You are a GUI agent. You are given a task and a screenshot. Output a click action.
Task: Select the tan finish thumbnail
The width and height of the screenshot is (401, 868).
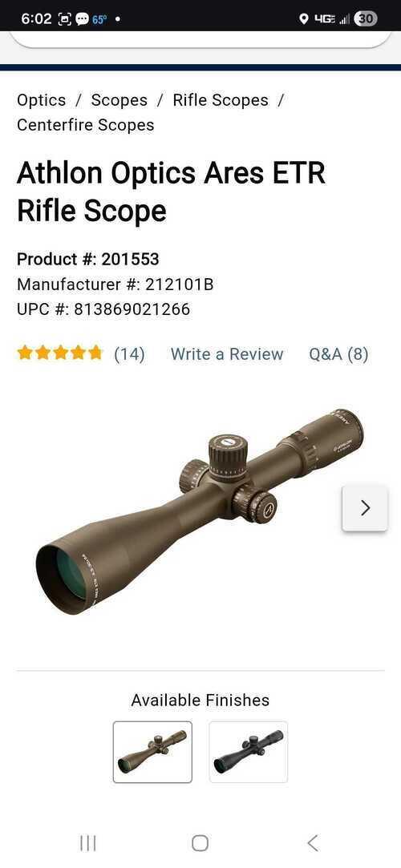coord(152,751)
